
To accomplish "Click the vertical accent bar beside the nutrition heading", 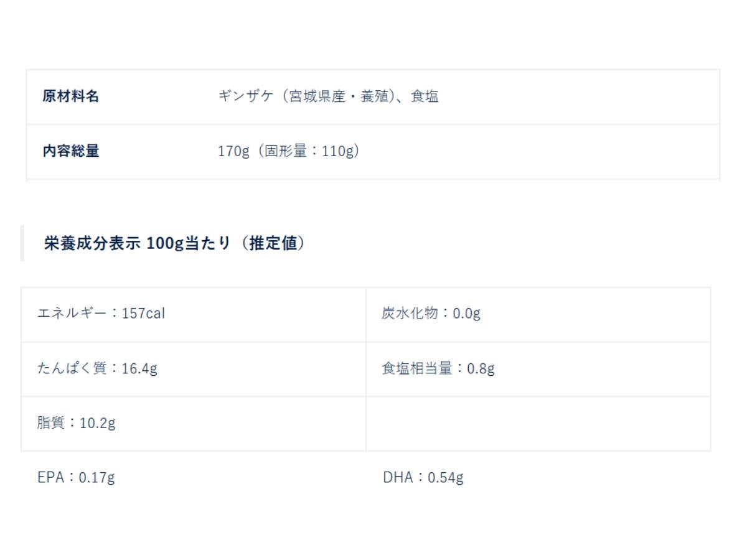I will click(x=22, y=243).
